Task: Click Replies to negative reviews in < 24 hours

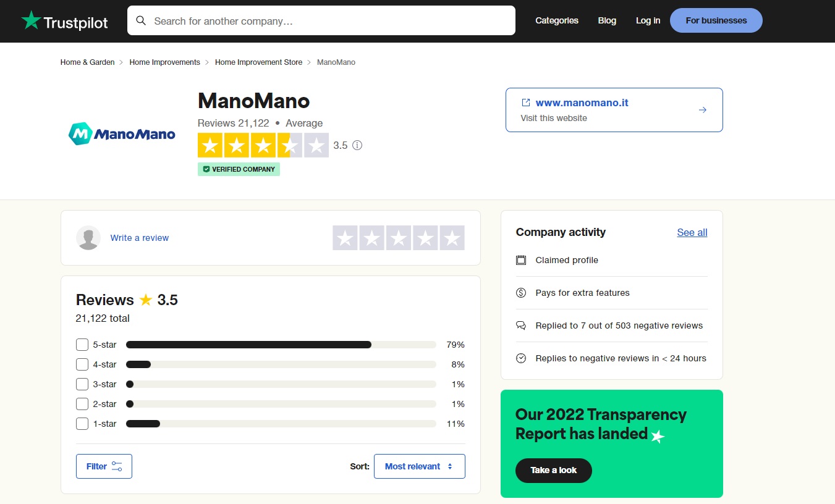Action: click(621, 358)
